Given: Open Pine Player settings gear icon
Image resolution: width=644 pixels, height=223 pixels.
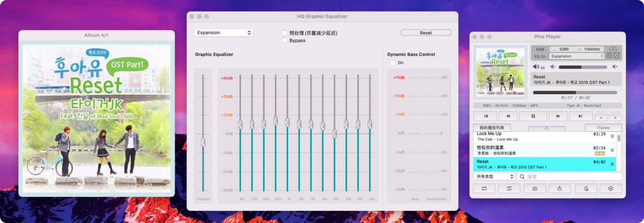Looking at the screenshot, I should click(617, 55).
